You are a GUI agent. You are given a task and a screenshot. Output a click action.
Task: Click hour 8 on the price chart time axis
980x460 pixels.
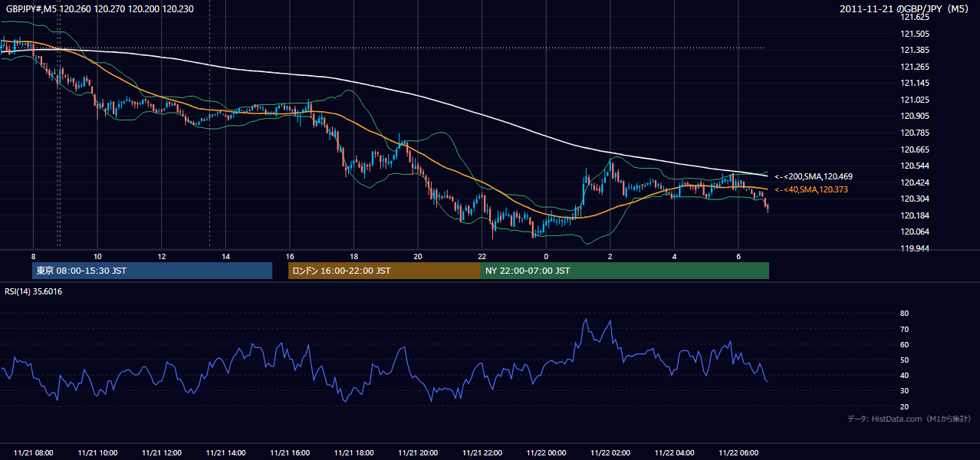coord(33,256)
